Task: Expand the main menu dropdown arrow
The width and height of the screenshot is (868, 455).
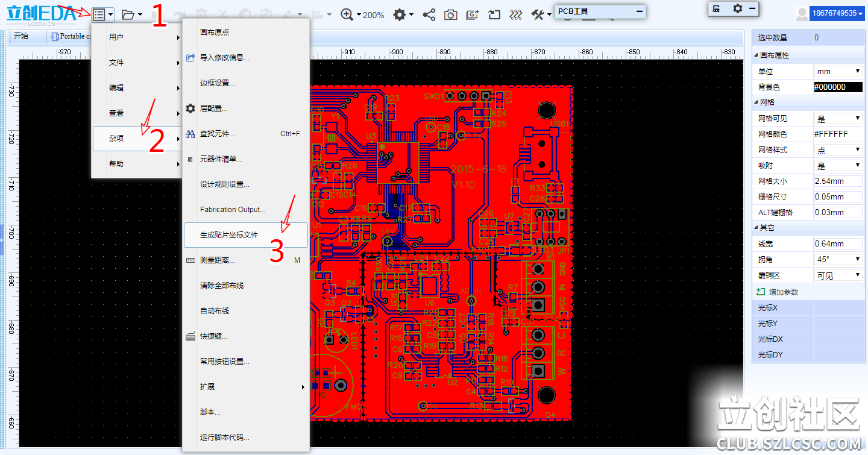Action: [x=111, y=14]
